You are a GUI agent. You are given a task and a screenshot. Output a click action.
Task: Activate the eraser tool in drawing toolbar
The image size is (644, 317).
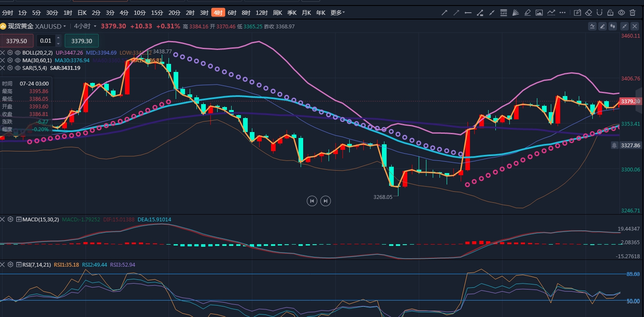(x=589, y=13)
